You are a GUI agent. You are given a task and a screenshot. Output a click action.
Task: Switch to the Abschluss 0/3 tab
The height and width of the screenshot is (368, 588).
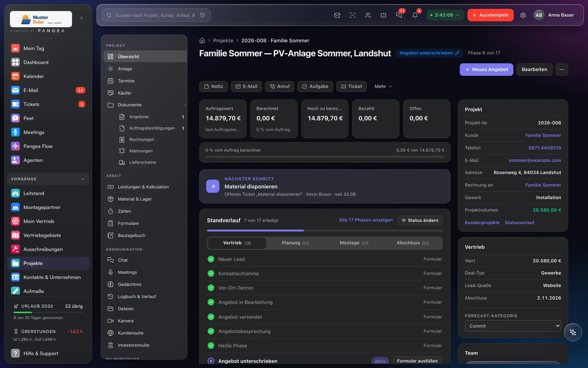coord(413,243)
